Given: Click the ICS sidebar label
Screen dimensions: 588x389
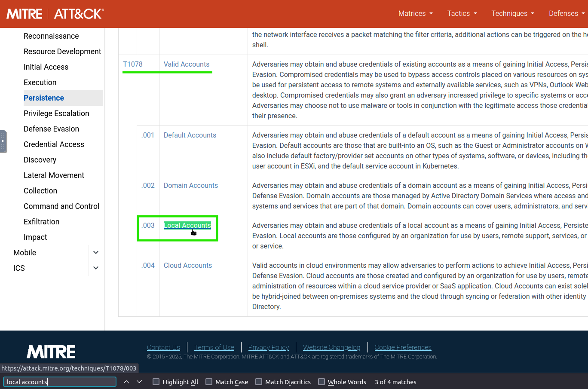Looking at the screenshot, I should [19, 268].
